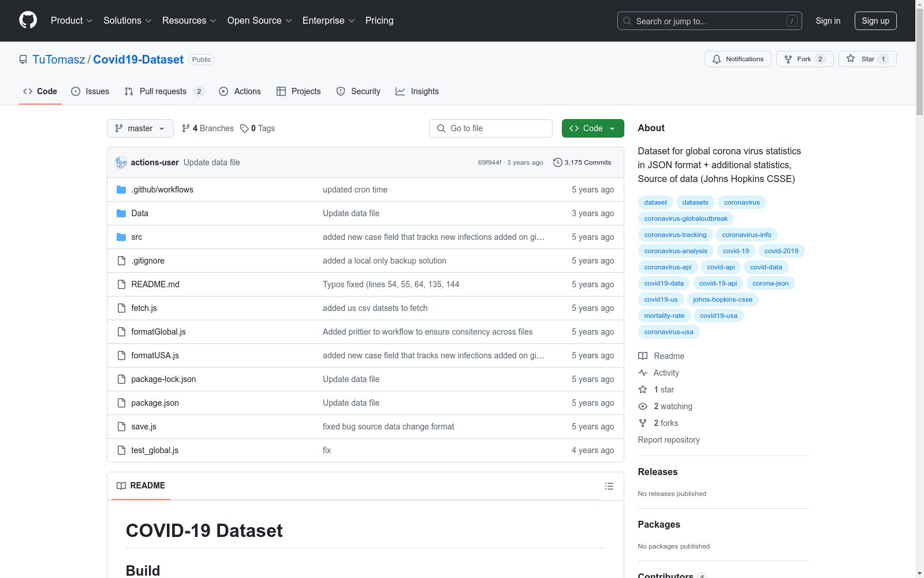
Task: Open formatGlobal.js file
Action: click(158, 332)
